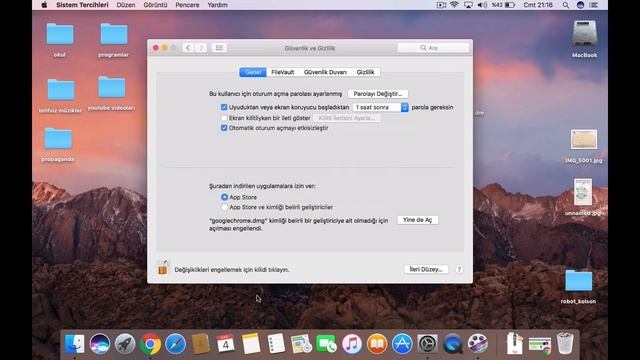Launch Siri from the Dock
Viewport: 640px width, 360px height.
click(100, 344)
